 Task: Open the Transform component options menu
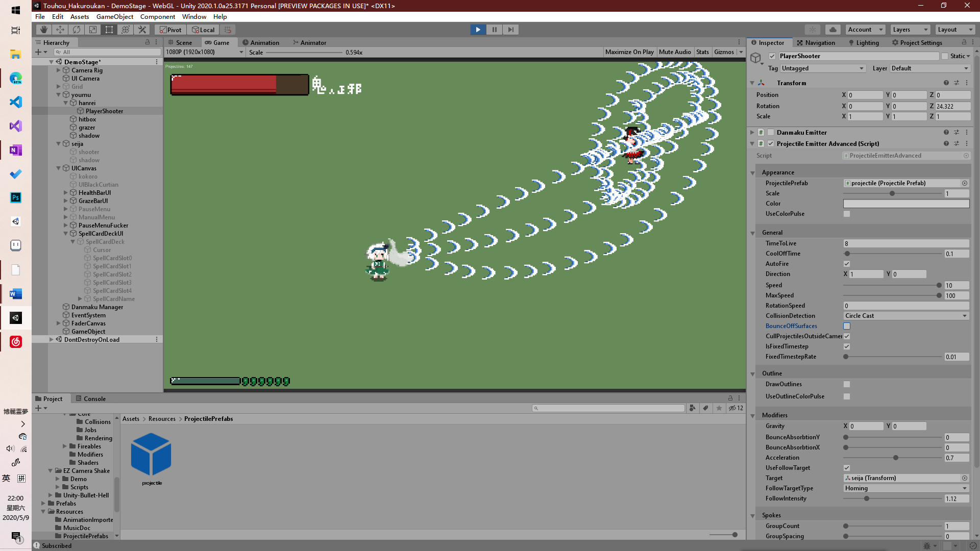click(966, 82)
